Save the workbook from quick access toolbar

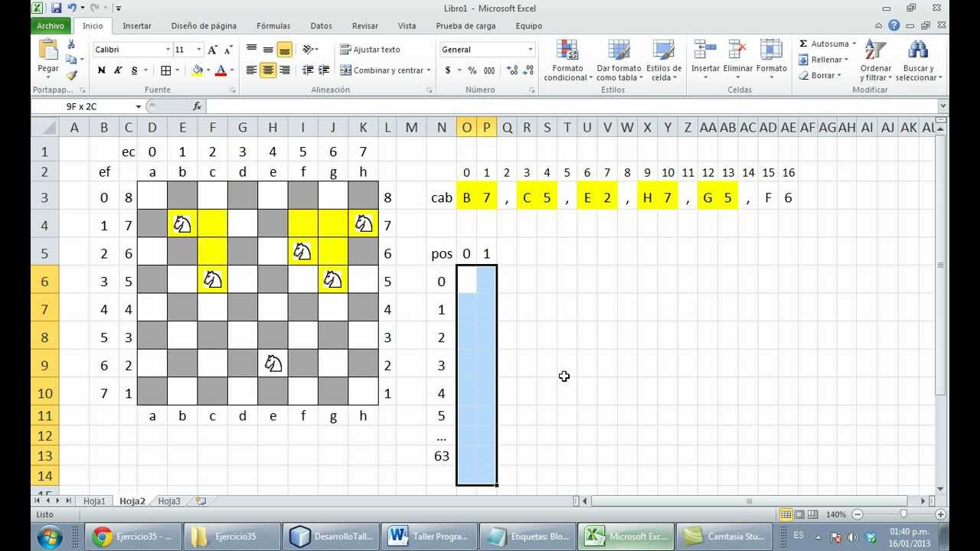coord(56,8)
